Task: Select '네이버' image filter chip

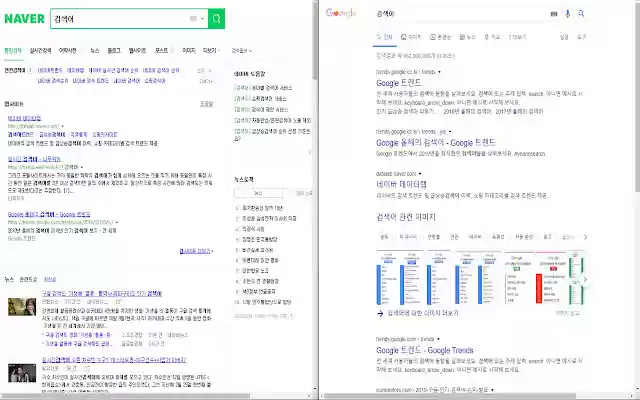Action: (x=475, y=237)
